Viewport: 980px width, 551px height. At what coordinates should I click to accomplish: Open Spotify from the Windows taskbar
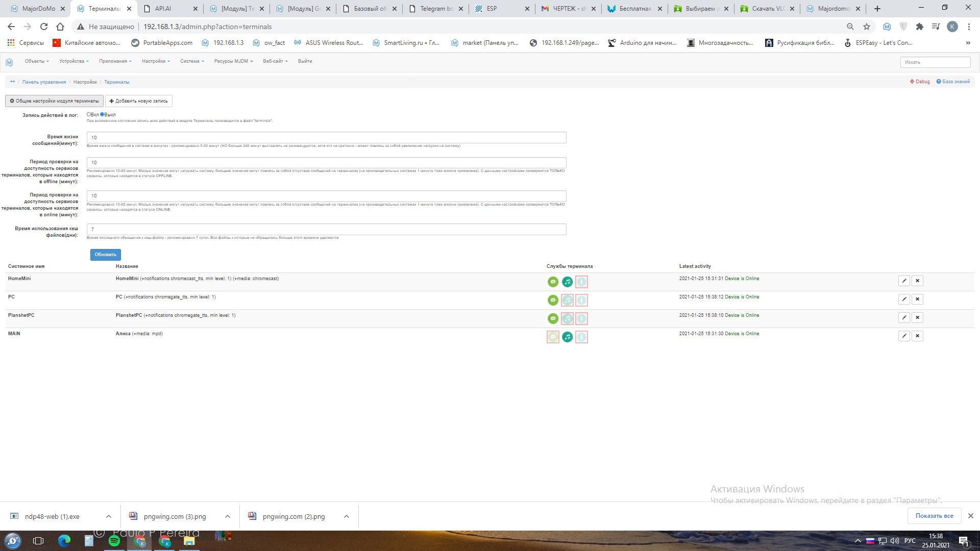coord(114,541)
